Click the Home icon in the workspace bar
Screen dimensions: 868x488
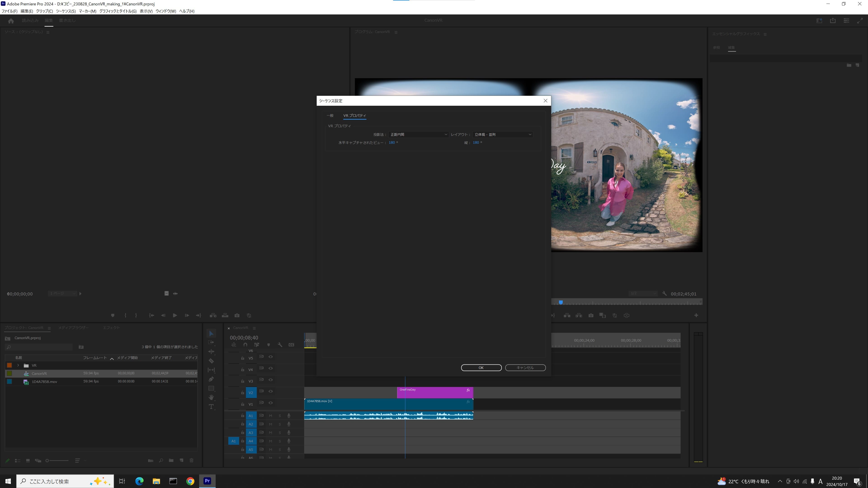click(11, 21)
